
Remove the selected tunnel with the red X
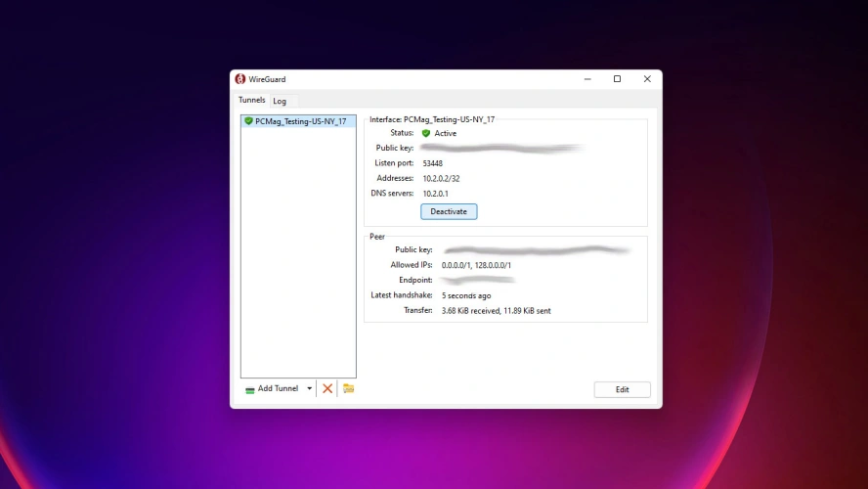(327, 388)
